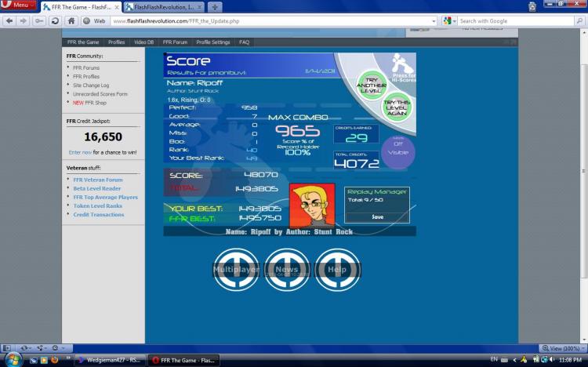Click the Search with Google field
Image resolution: width=588 pixels, height=367 pixels.
515,21
